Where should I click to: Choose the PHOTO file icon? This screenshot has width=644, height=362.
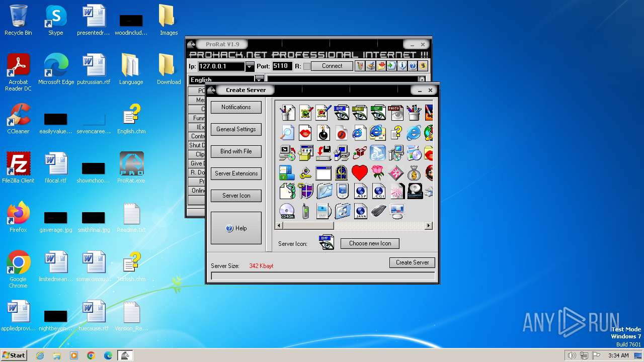(x=395, y=112)
